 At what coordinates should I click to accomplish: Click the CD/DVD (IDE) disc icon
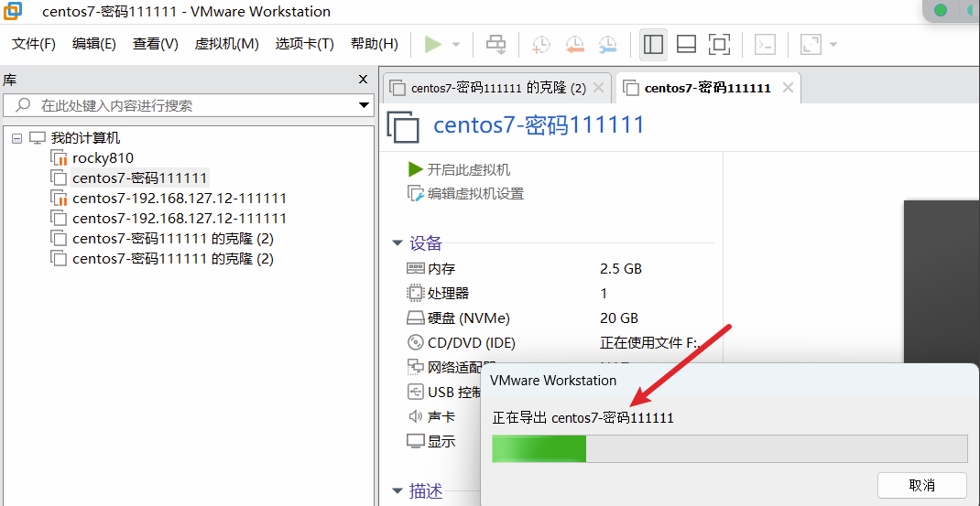(x=415, y=342)
